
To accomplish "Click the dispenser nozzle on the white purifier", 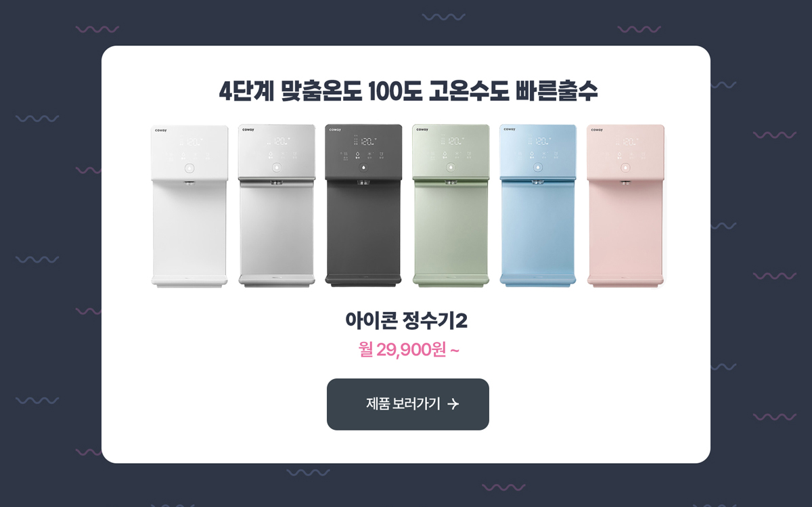I will [189, 183].
